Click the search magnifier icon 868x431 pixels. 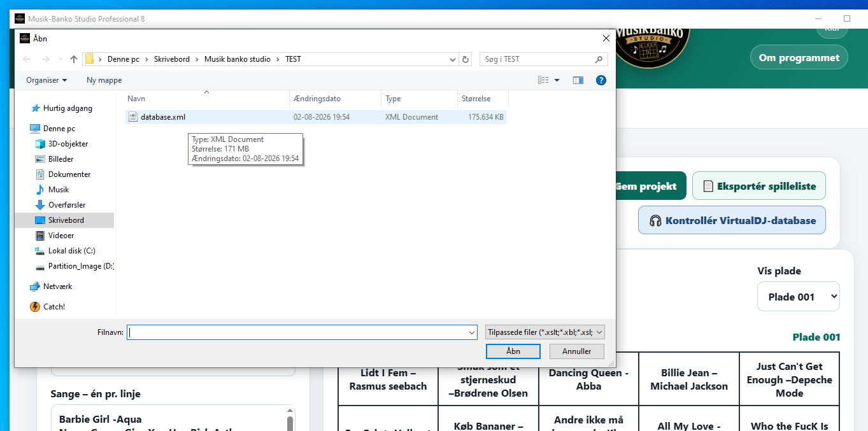(599, 59)
